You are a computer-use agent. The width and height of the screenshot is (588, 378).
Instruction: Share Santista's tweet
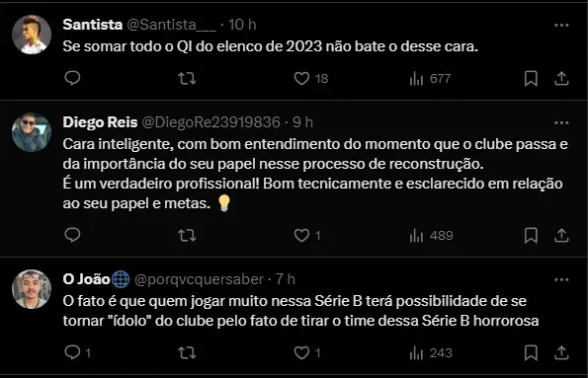561,78
